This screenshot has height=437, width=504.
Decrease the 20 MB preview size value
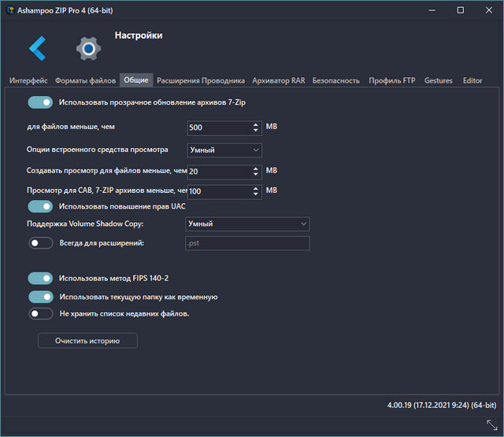click(x=256, y=174)
